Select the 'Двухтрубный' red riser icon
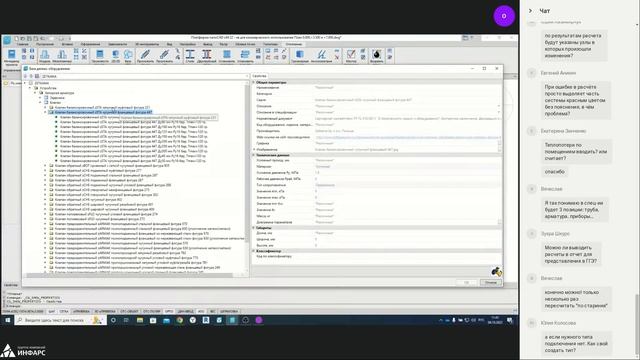640x360 pixels. [x=207, y=54]
